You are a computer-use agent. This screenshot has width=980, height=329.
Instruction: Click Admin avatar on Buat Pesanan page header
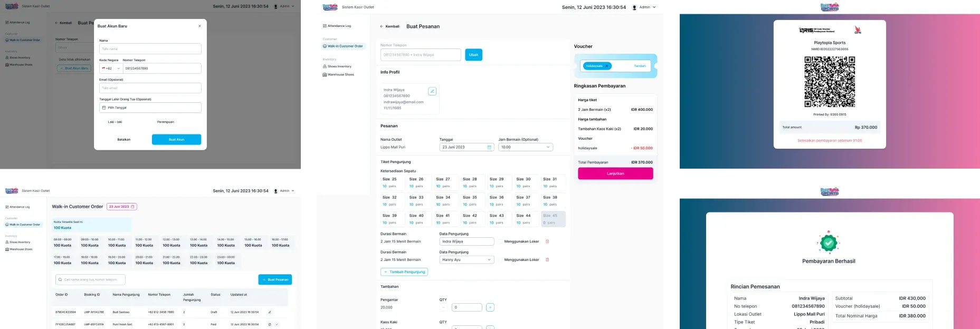pos(634,7)
